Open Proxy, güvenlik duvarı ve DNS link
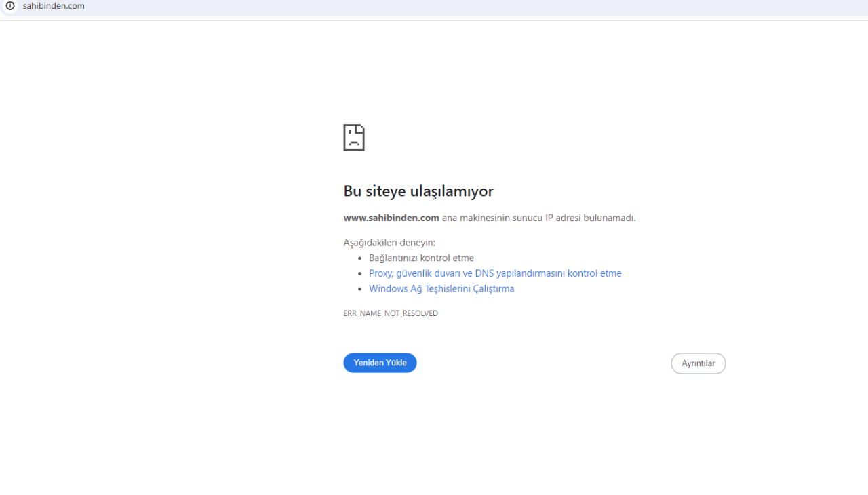This screenshot has width=868, height=495. coord(495,273)
